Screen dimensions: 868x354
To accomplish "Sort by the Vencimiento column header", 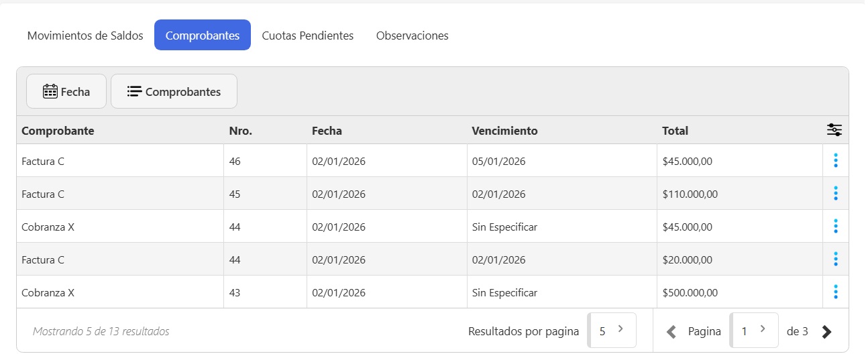I will click(x=504, y=131).
